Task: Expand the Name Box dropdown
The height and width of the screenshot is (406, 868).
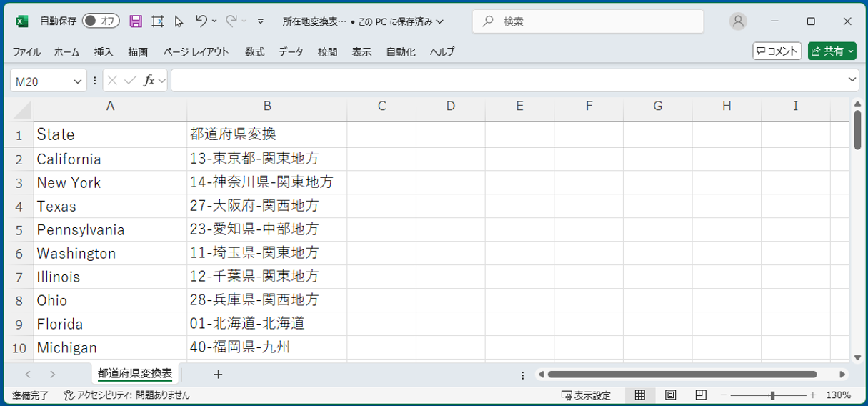Action: tap(78, 81)
